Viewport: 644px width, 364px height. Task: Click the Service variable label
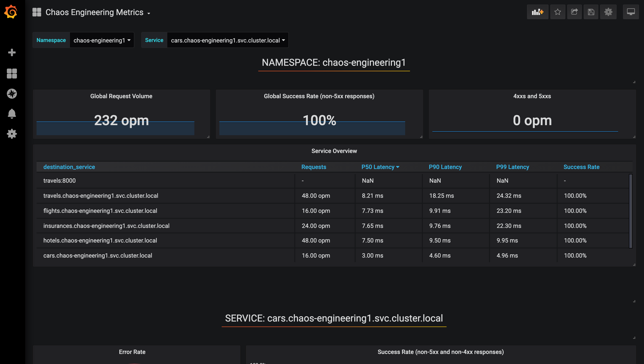click(154, 40)
